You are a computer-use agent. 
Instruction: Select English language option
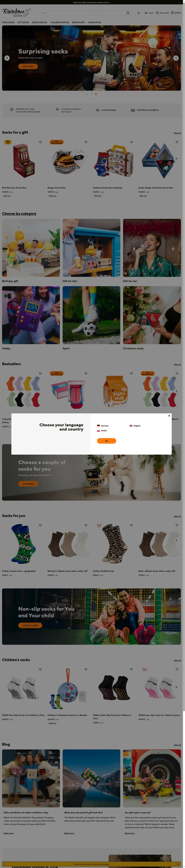pyautogui.click(x=135, y=426)
